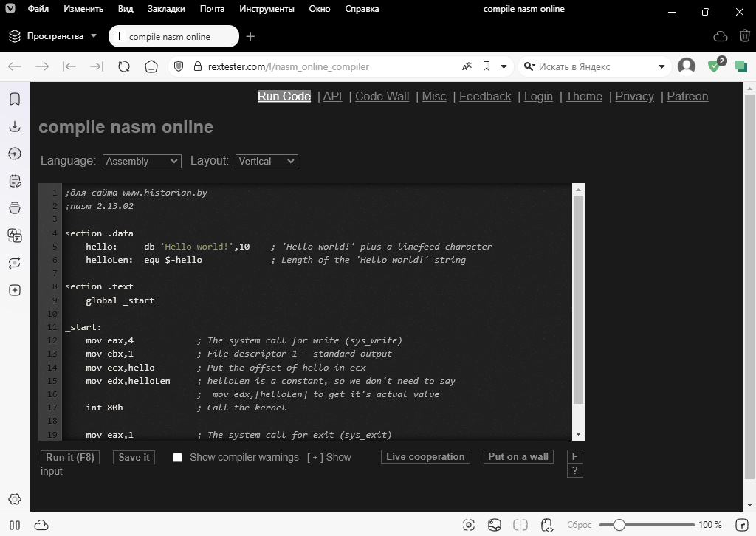The image size is (756, 536).
Task: Open bookmarks panel in sidebar
Action: tap(15, 99)
